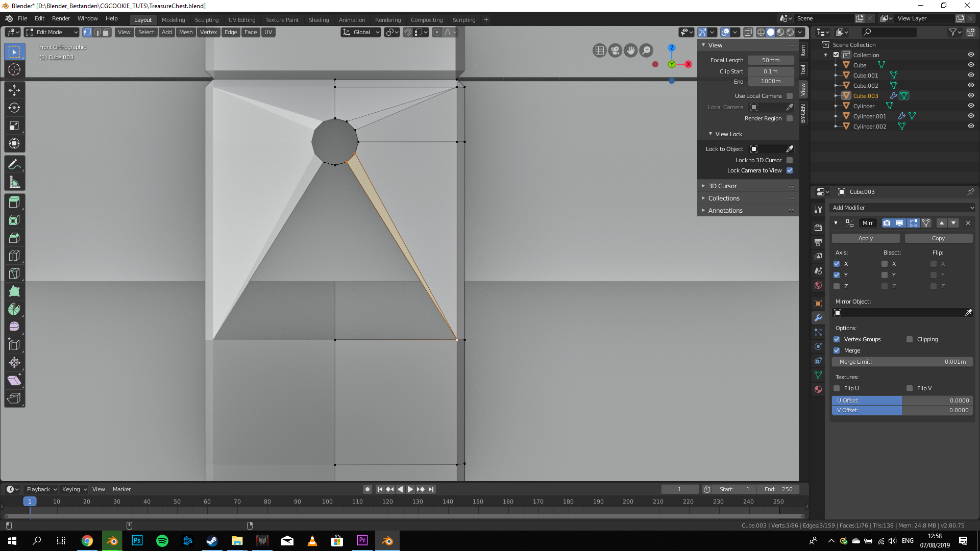980x551 pixels.
Task: Enable the Clipping option
Action: 910,339
